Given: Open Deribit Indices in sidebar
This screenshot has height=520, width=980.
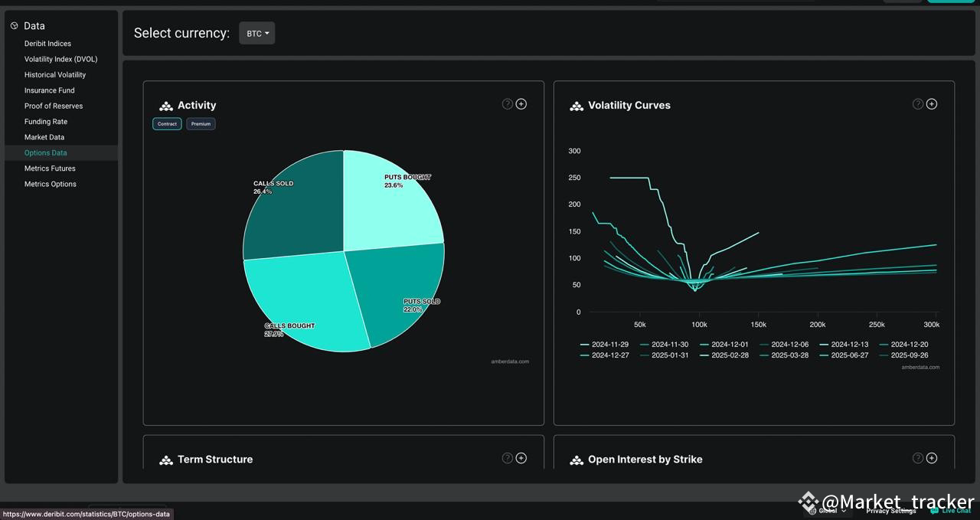Looking at the screenshot, I should [x=47, y=44].
